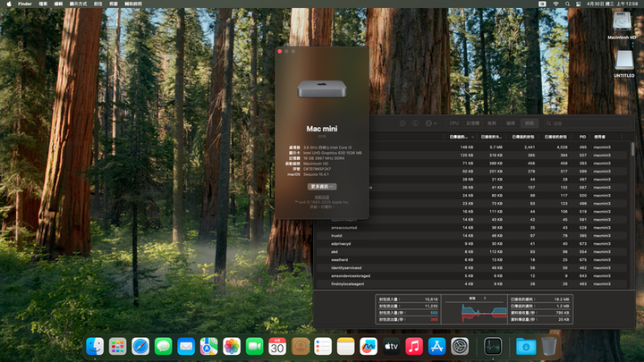This screenshot has width=644, height=362.
Task: Open UNTITLED drive desktop icon
Action: 624,64
